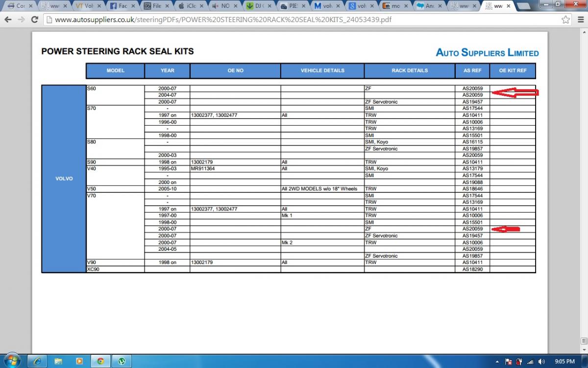Click the RACK DETAILS column header

coord(410,71)
